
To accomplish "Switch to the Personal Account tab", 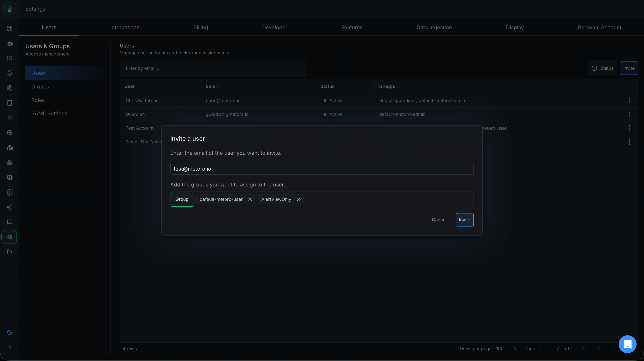I will coord(599,28).
